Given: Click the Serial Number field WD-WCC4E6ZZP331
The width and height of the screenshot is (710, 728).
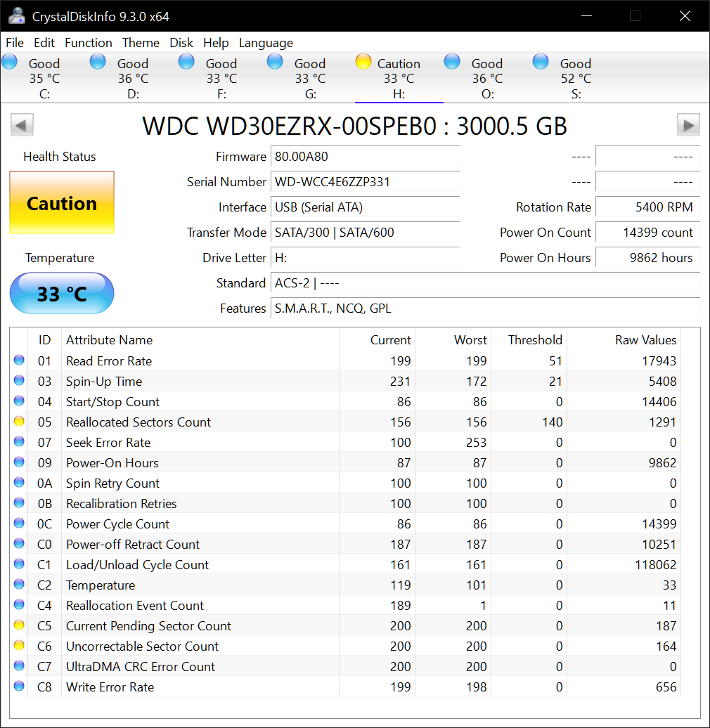Looking at the screenshot, I should [x=366, y=181].
